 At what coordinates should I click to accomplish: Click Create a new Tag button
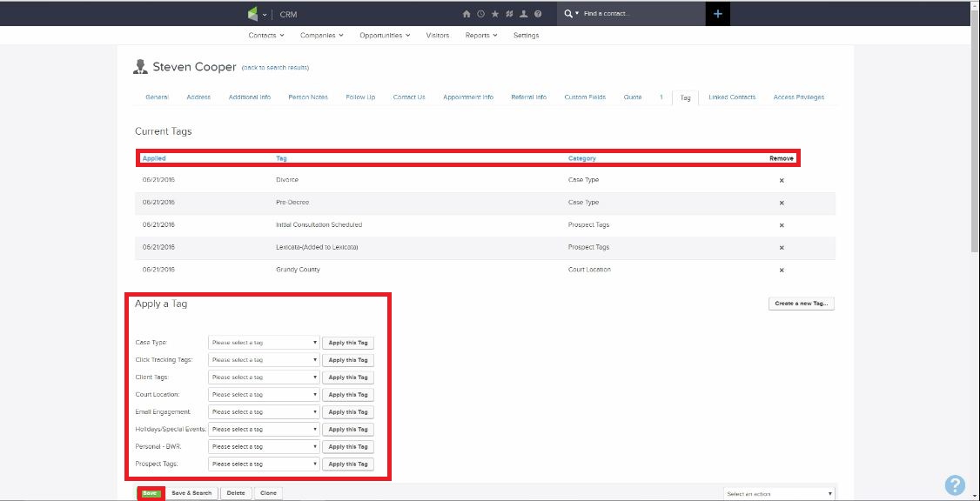[x=802, y=304]
